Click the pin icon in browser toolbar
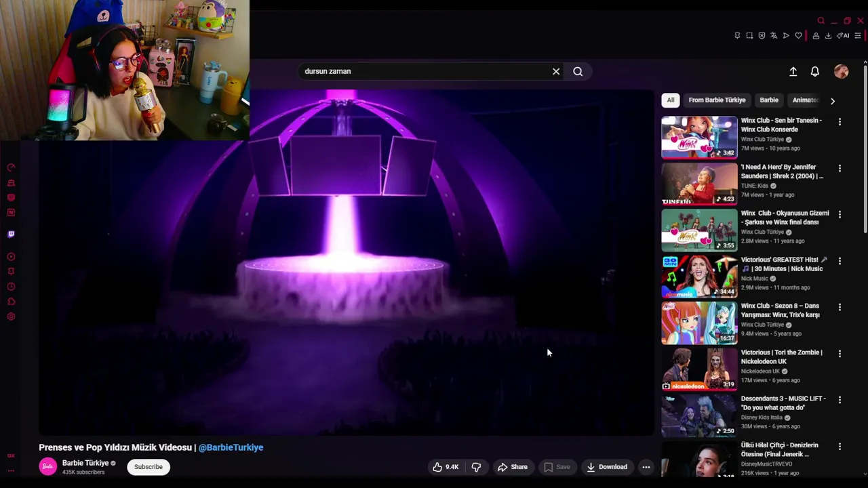The height and width of the screenshot is (488, 868). [737, 36]
